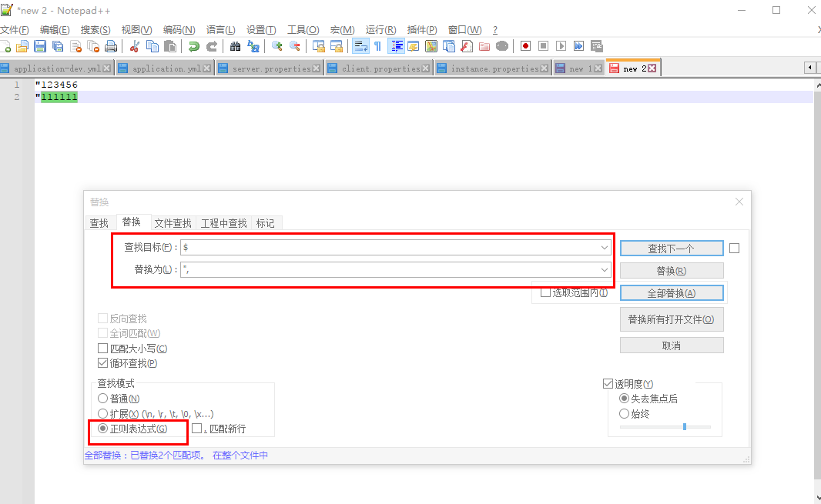Click the Stop Recording macro icon
The height and width of the screenshot is (504, 821).
coord(544,47)
